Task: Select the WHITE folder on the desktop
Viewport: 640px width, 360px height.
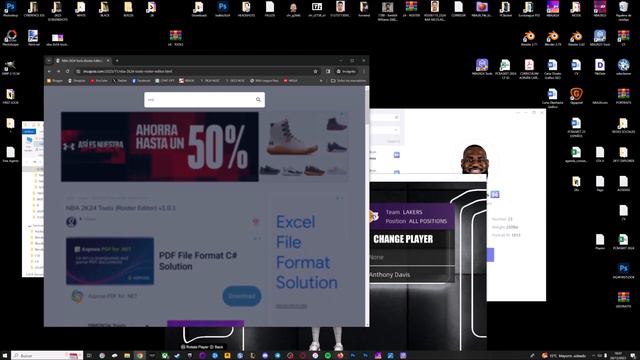Action: (x=81, y=9)
